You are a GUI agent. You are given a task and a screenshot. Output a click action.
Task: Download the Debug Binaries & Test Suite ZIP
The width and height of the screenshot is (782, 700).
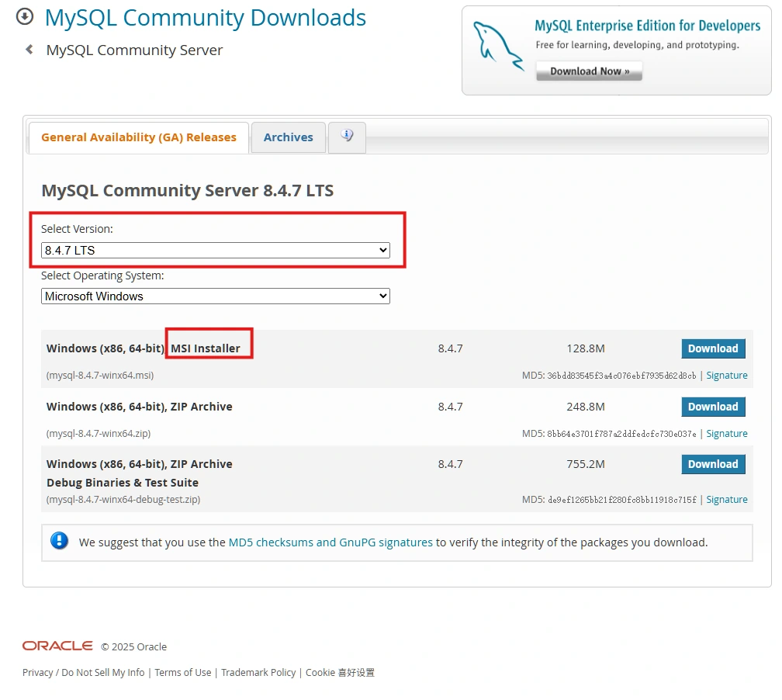pyautogui.click(x=712, y=464)
